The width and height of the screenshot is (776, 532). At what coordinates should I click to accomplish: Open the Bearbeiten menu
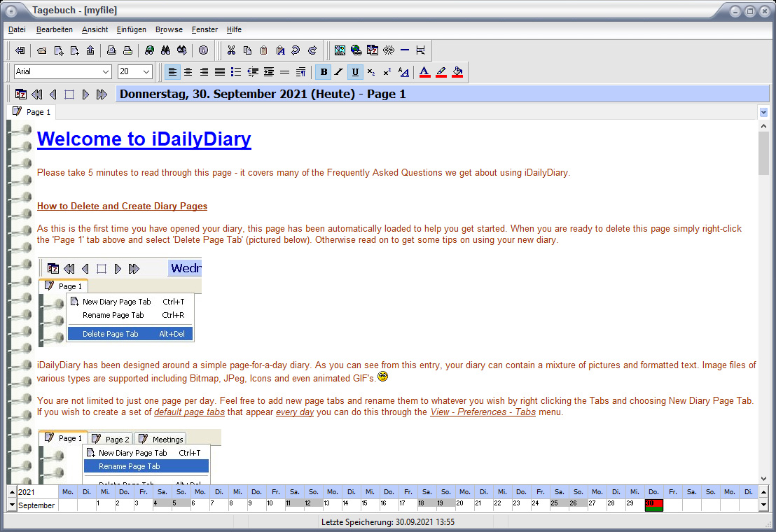click(55, 29)
